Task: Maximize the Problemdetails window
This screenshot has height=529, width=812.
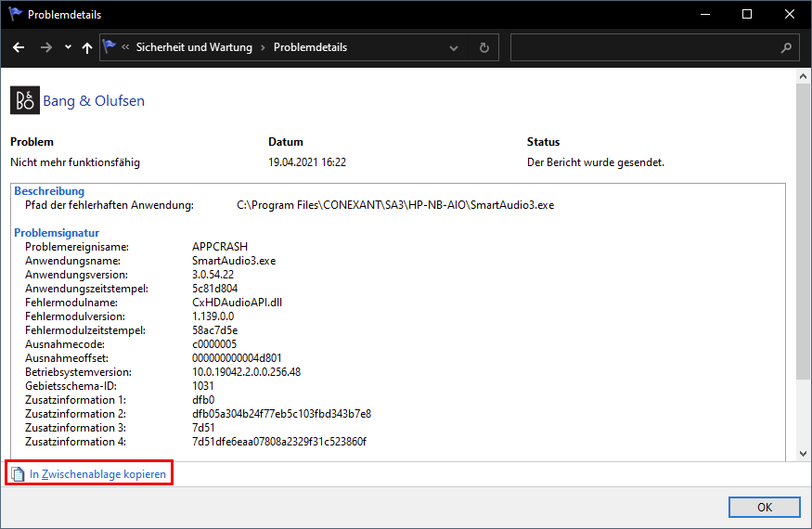Action: coord(747,15)
